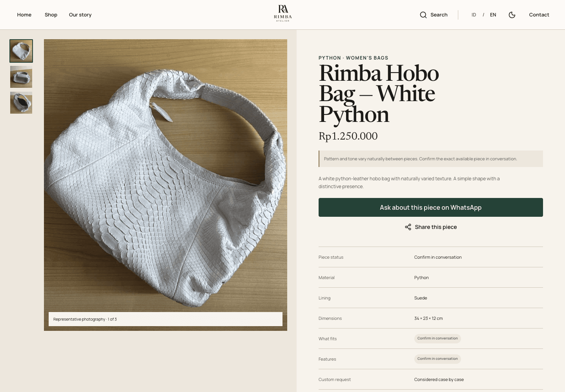Click the 'Custom request' row label
The image size is (565, 392).
(335, 379)
